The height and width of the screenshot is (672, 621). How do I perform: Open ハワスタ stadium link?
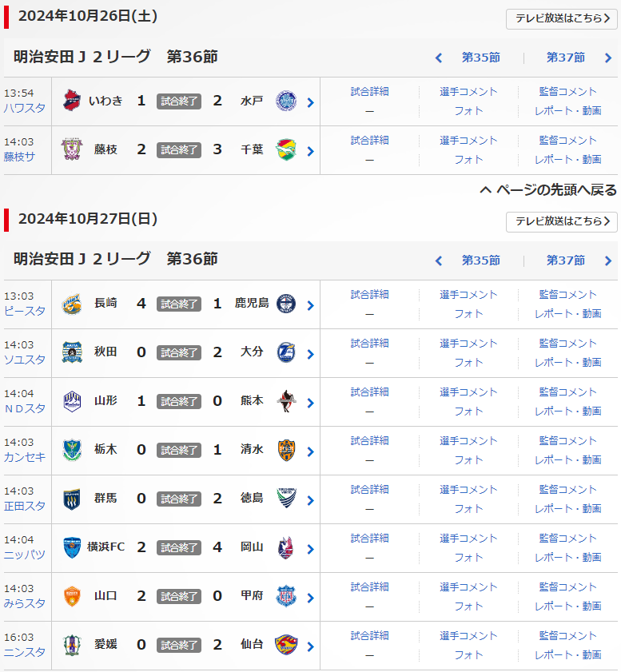click(x=24, y=108)
